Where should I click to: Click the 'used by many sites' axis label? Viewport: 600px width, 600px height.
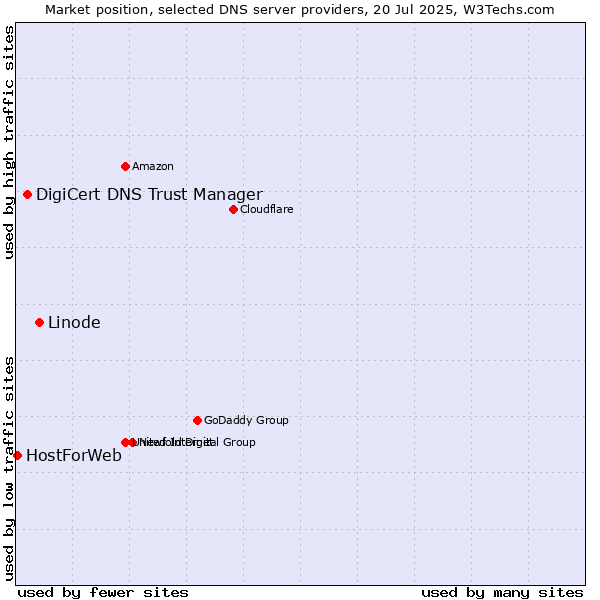click(502, 593)
